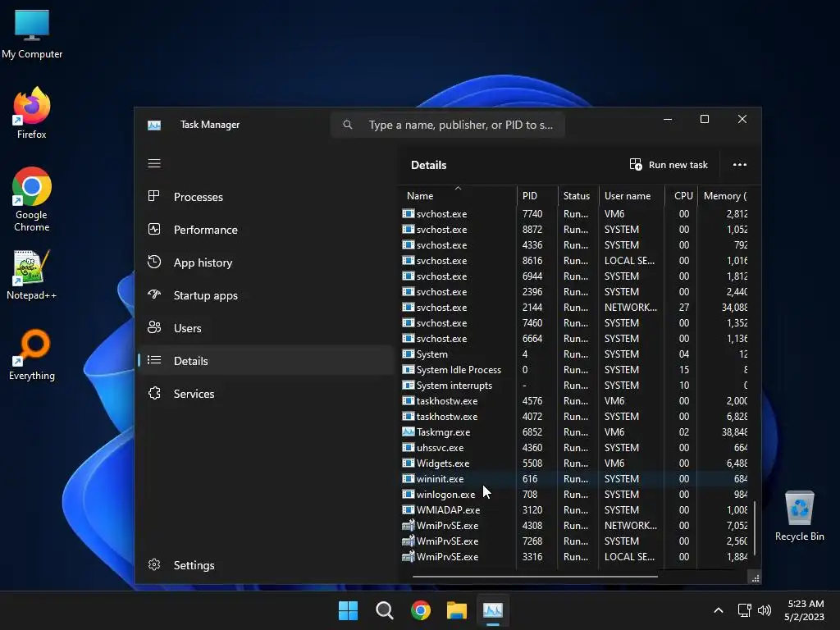Select the Users page icon
Image resolution: width=840 pixels, height=630 pixels.
(x=154, y=328)
